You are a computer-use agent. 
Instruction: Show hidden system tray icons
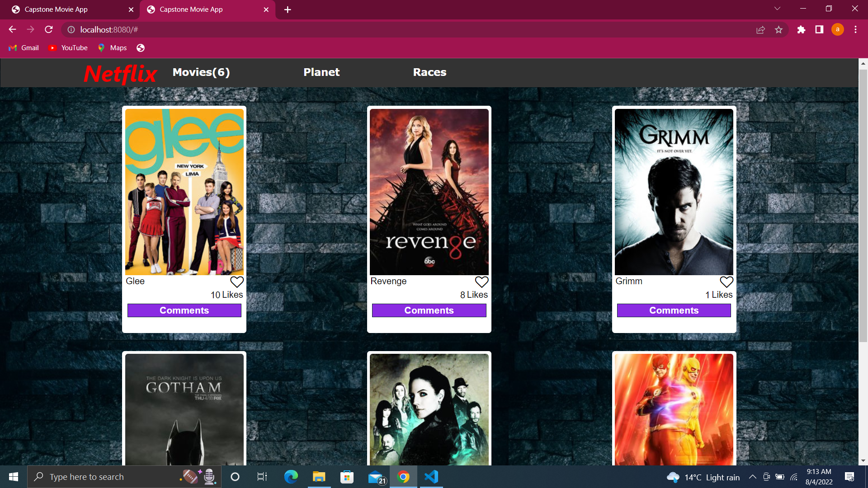[753, 477]
